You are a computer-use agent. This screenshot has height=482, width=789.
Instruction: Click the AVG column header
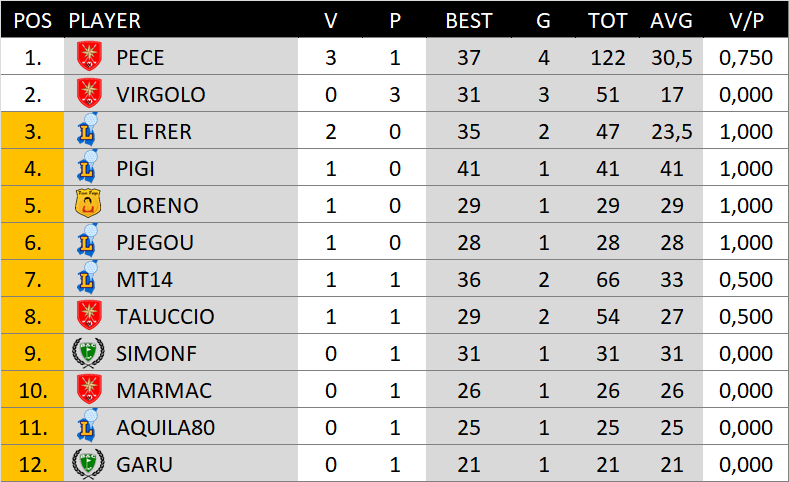point(671,20)
